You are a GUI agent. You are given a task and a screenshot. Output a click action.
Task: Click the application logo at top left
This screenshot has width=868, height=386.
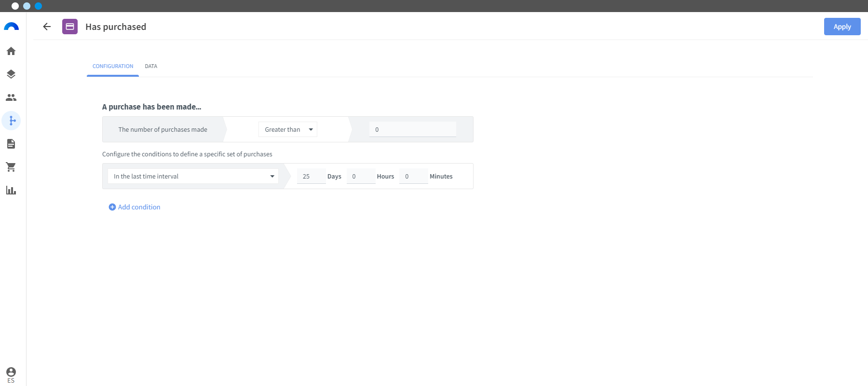11,27
